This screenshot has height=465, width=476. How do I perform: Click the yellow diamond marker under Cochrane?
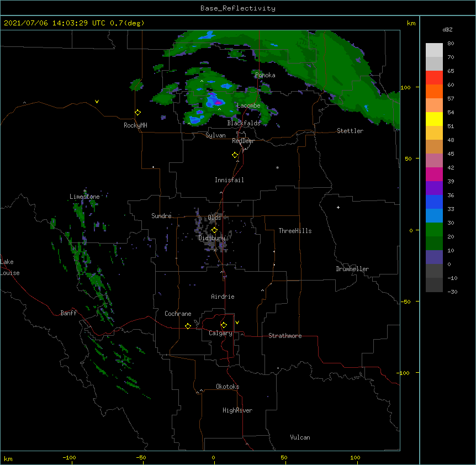click(188, 326)
